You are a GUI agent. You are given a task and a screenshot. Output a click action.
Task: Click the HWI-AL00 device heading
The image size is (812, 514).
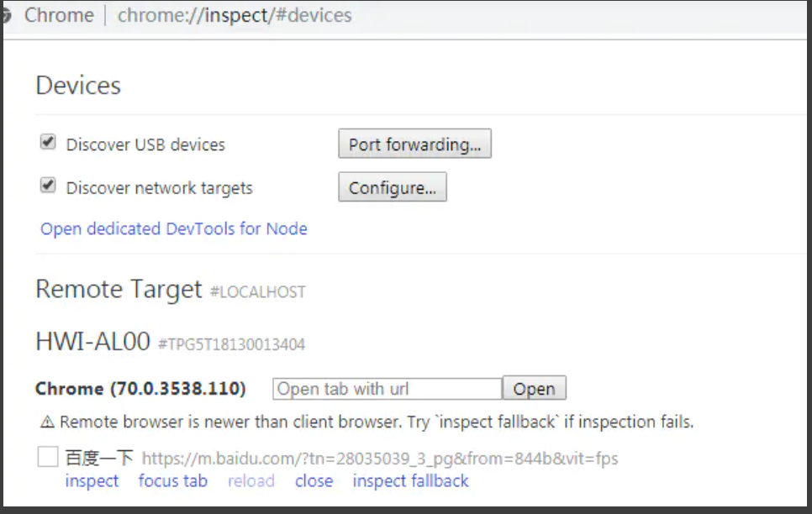(92, 342)
